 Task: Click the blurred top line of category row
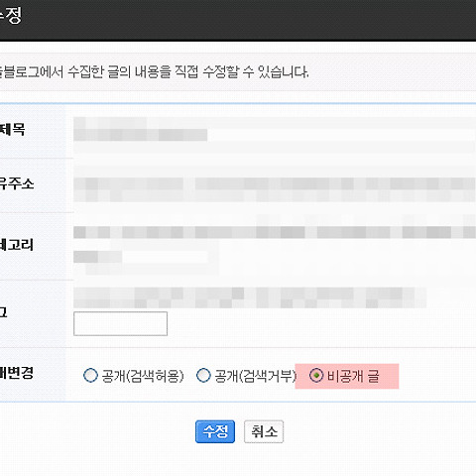(x=275, y=232)
